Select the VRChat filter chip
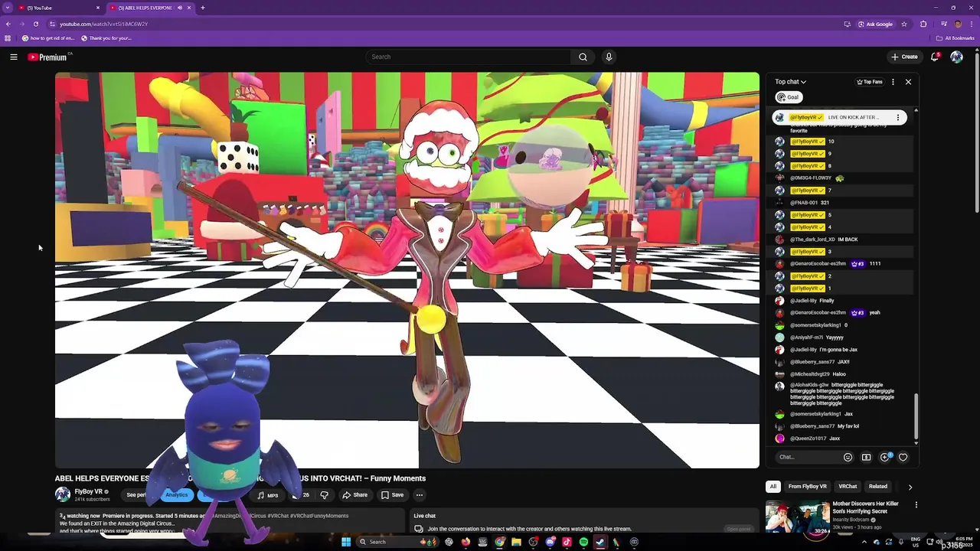Image resolution: width=980 pixels, height=551 pixels. pyautogui.click(x=848, y=487)
